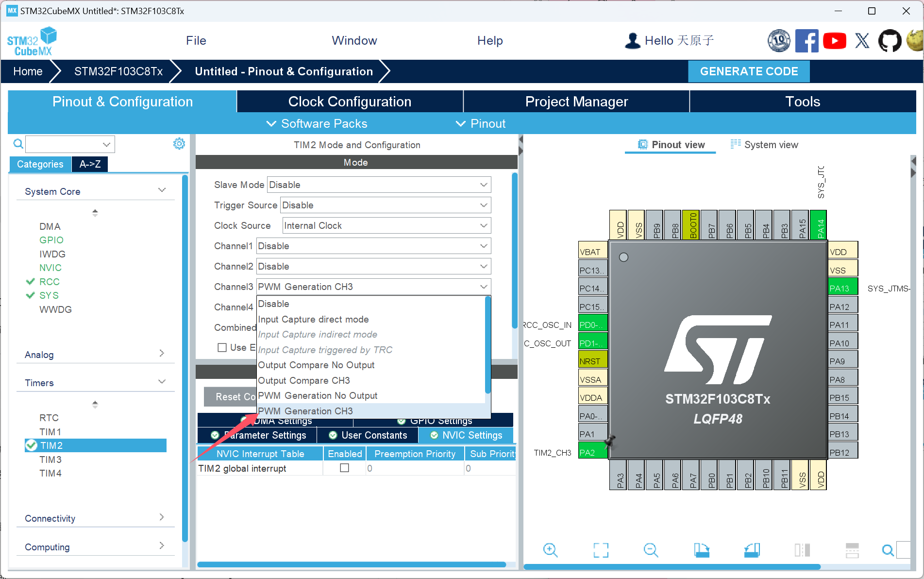This screenshot has width=924, height=579.
Task: Switch to the Clock Configuration tab
Action: 349,102
